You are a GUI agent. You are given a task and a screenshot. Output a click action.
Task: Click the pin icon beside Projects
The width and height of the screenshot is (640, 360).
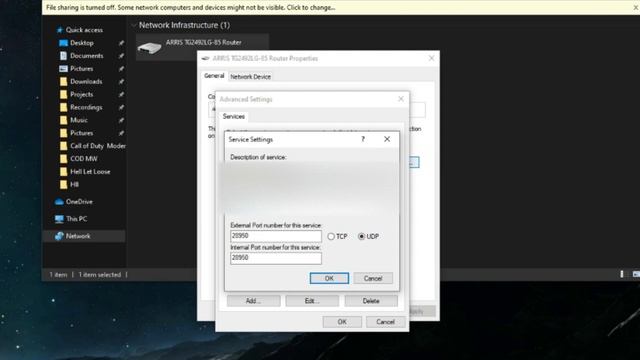(121, 95)
